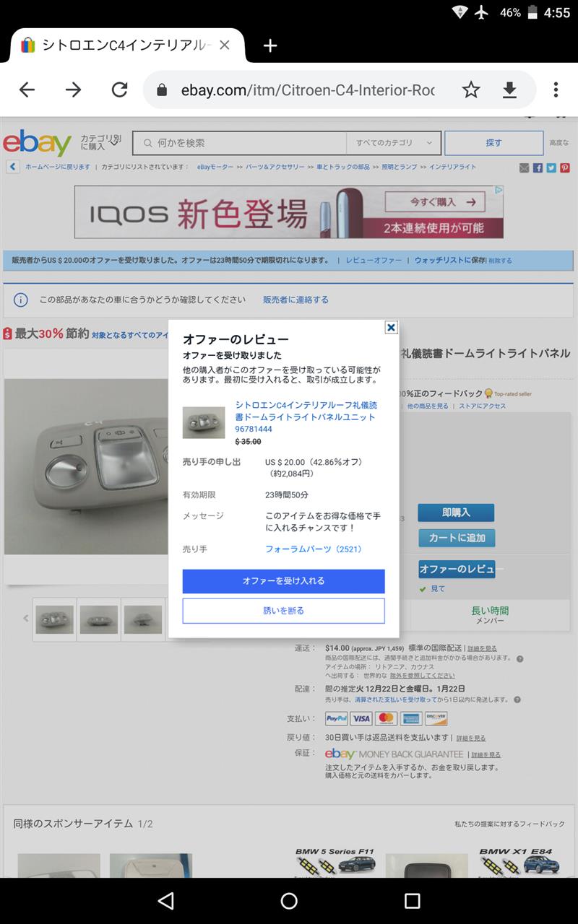This screenshot has width=578, height=924.
Task: Share the listing via Pinterest icon
Action: point(564,167)
